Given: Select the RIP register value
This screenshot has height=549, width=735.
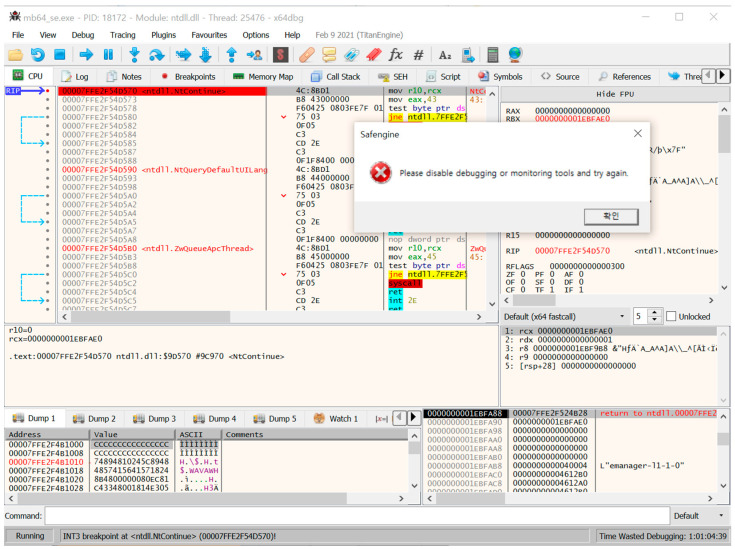Looking at the screenshot, I should point(572,251).
